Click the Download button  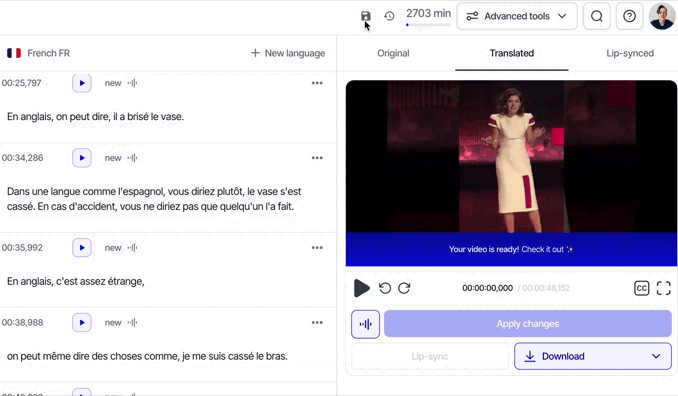tap(593, 356)
